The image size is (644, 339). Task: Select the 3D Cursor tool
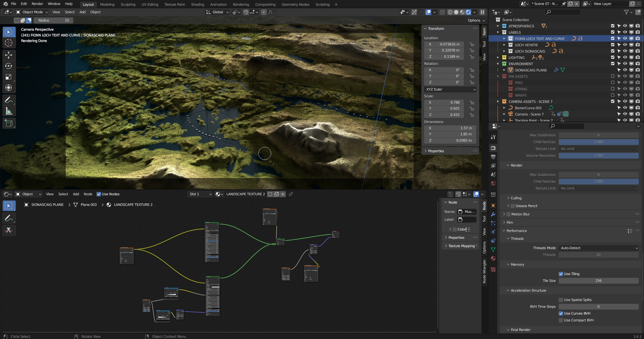click(9, 43)
